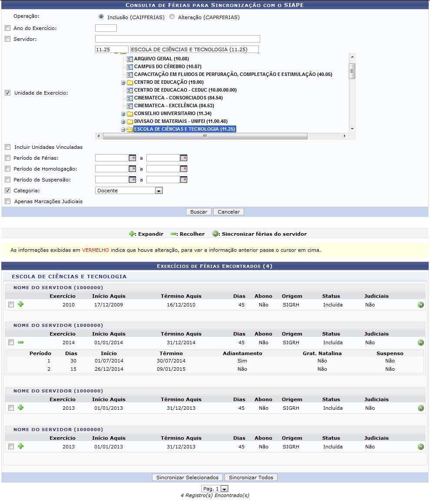The image size is (430, 504).
Task: Collapse the expanded 2014 exercício row
Action: point(20,343)
